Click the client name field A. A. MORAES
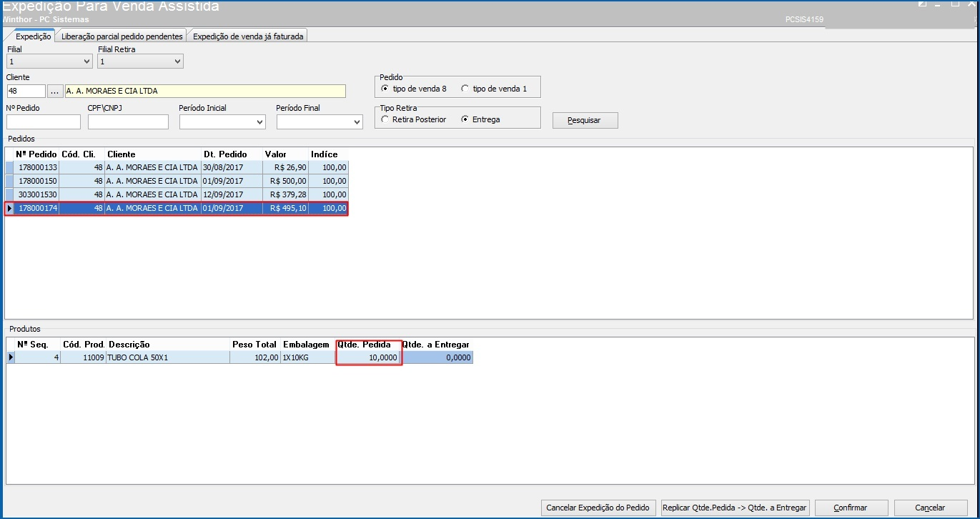This screenshot has height=519, width=980. coord(205,91)
